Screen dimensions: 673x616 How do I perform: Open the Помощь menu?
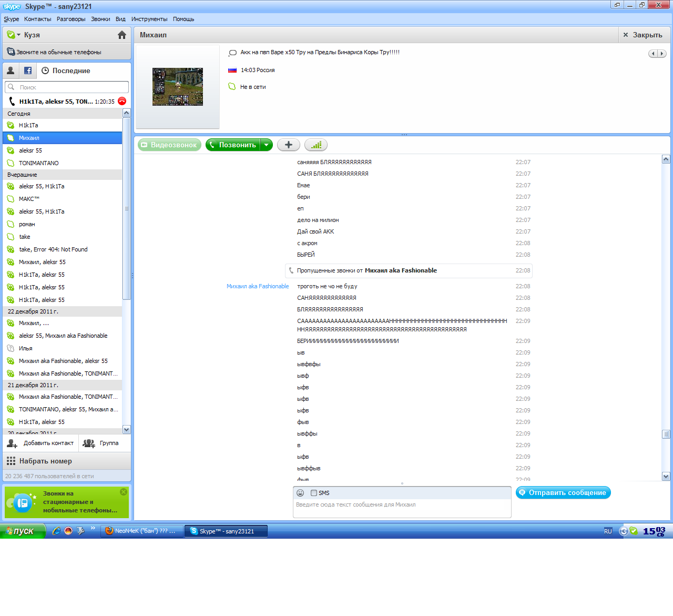(183, 19)
